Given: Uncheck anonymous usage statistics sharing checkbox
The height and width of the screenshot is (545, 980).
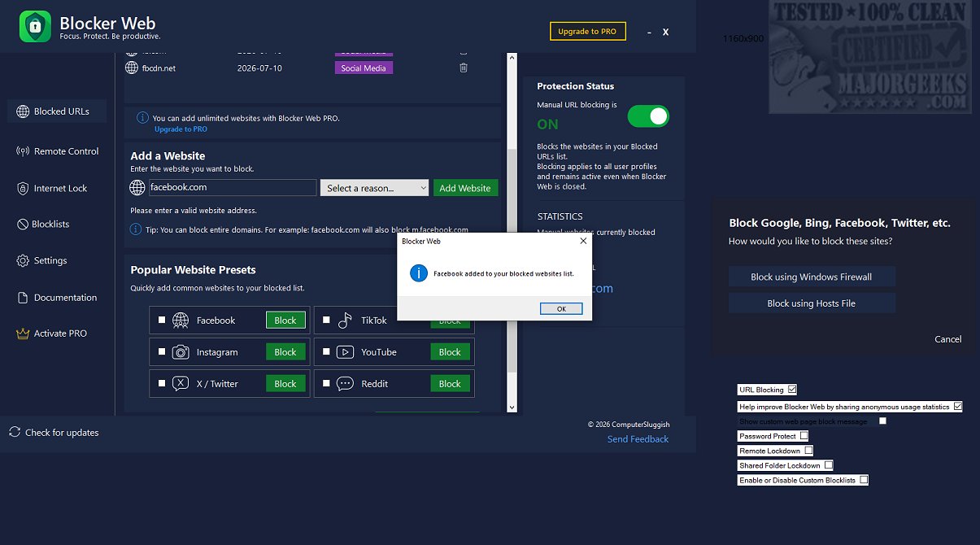Looking at the screenshot, I should (957, 406).
